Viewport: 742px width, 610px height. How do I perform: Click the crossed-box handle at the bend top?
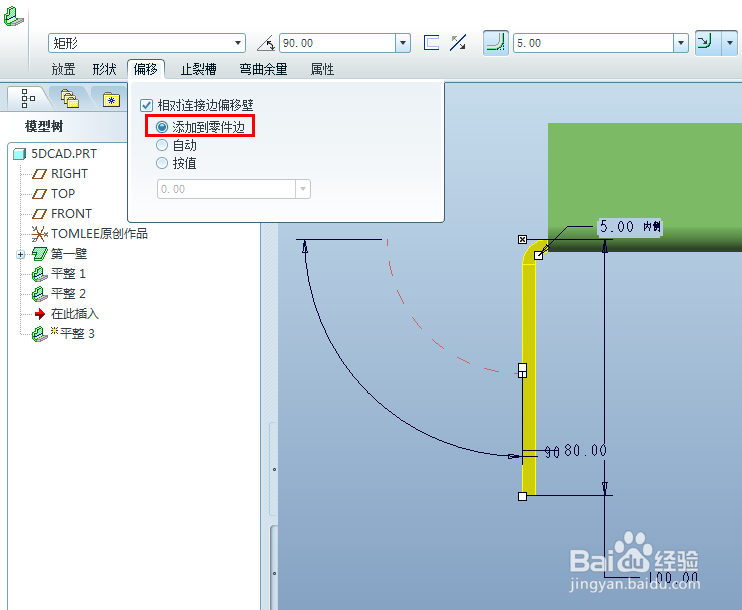pos(522,239)
